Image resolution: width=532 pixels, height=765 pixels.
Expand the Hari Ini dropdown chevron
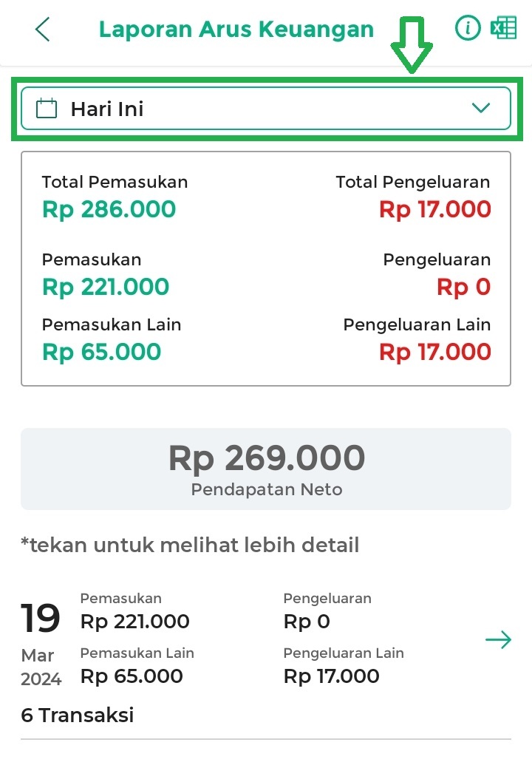(x=480, y=109)
